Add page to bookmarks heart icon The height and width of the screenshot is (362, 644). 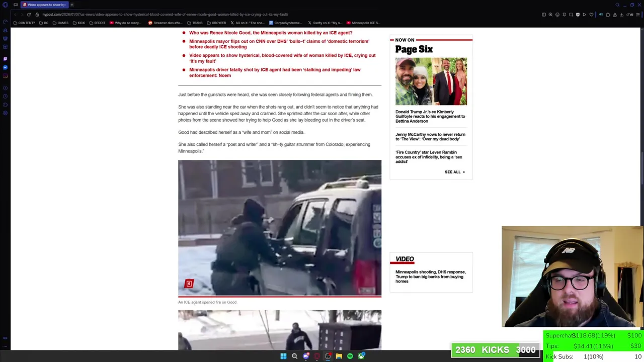point(591,15)
